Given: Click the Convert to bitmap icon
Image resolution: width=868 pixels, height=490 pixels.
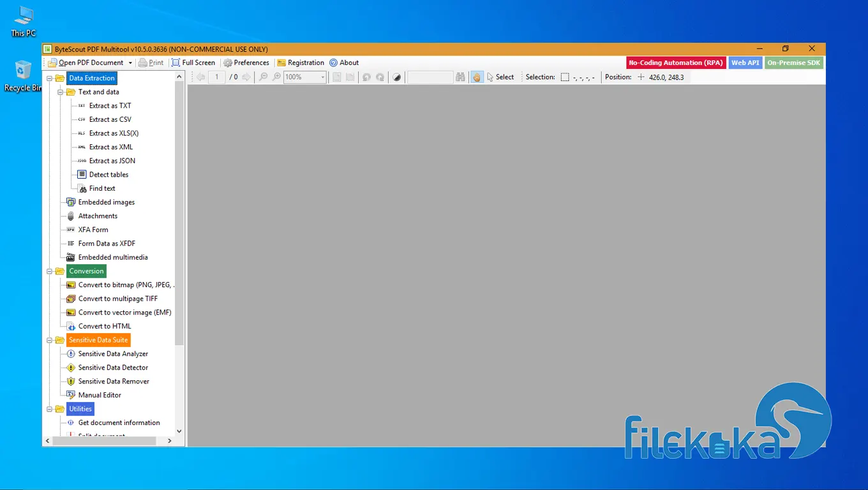Looking at the screenshot, I should click(x=71, y=285).
